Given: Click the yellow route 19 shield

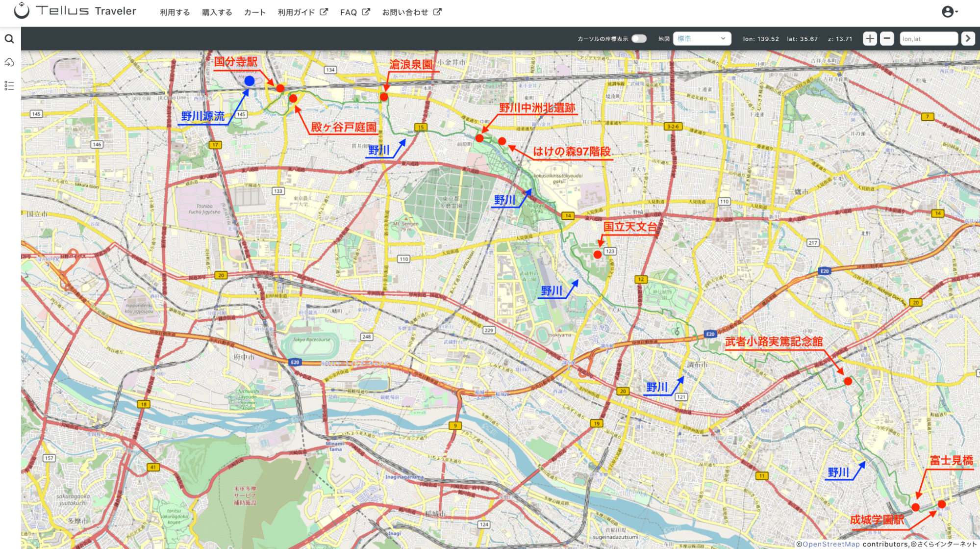Looking at the screenshot, I should click(597, 423).
